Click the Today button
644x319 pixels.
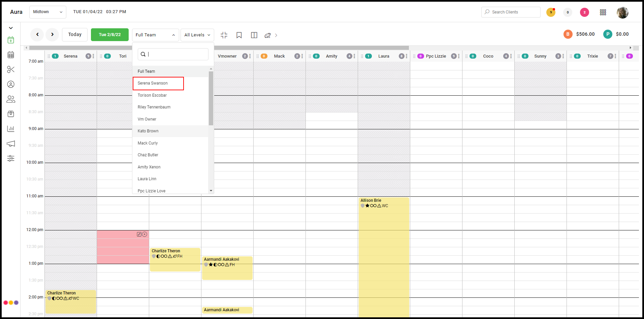(x=75, y=35)
